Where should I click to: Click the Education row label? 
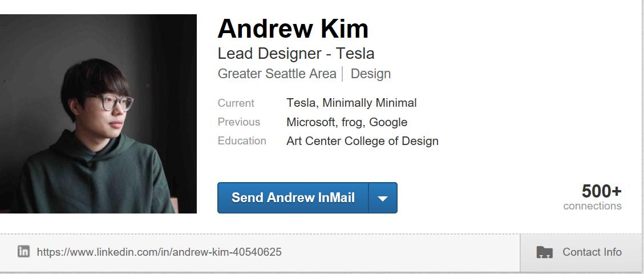(x=242, y=141)
